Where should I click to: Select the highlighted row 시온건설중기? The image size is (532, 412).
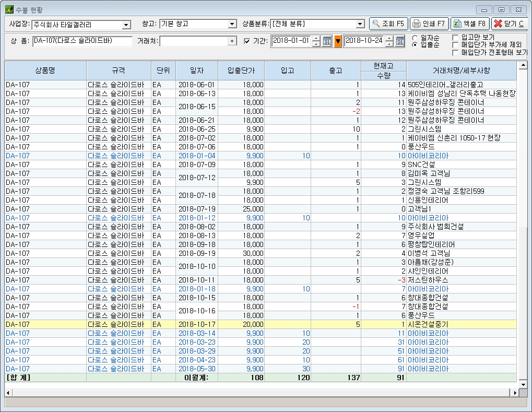(261, 324)
